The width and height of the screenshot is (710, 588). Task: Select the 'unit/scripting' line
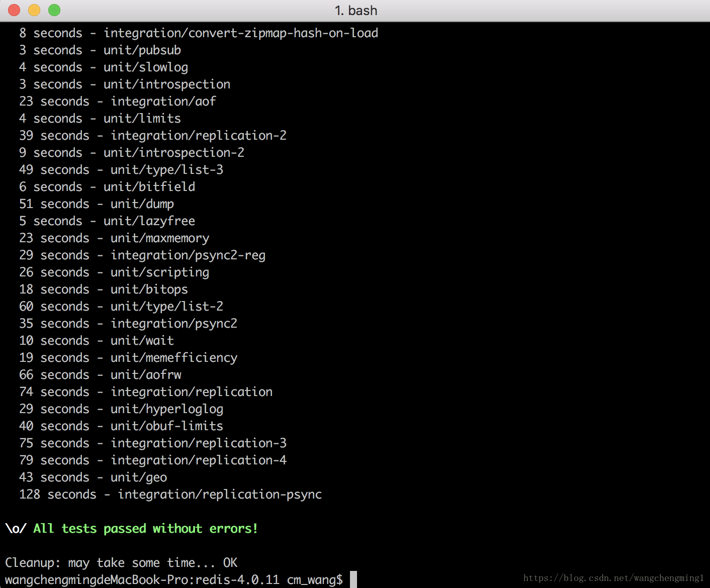point(114,272)
